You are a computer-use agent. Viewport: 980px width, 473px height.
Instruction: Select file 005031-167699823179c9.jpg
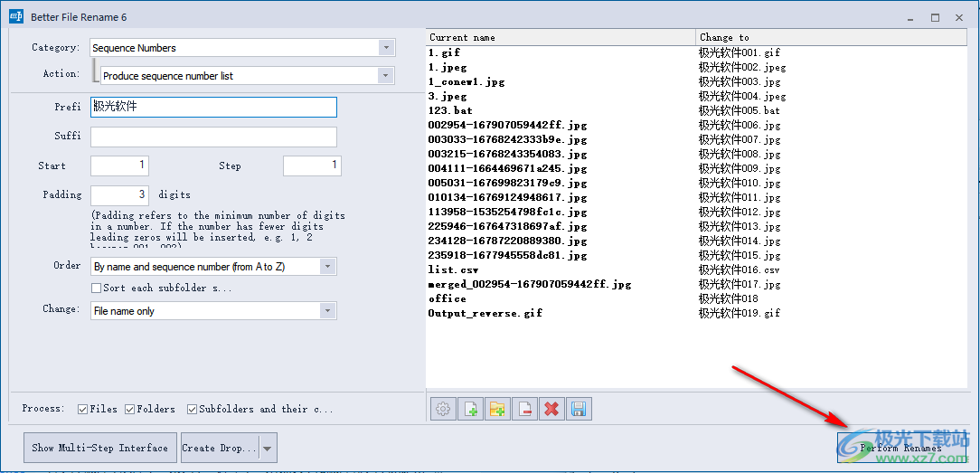(x=507, y=183)
